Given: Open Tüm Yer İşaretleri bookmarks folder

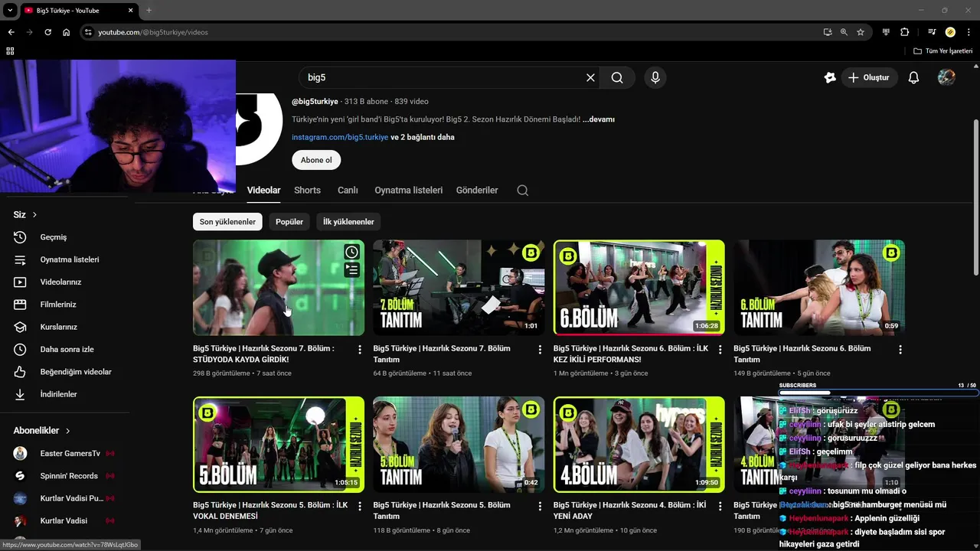Looking at the screenshot, I should coord(942,51).
